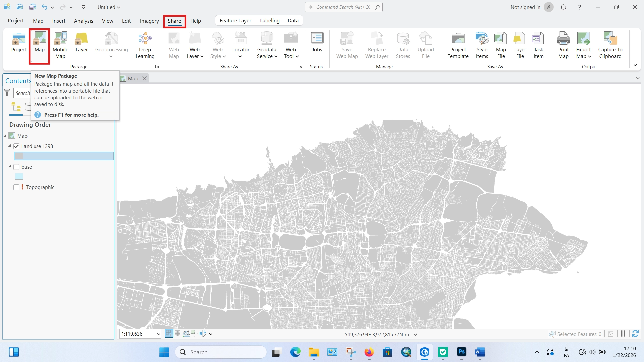This screenshot has height=362, width=644.
Task: Open the Notifications bell
Action: 563,7
